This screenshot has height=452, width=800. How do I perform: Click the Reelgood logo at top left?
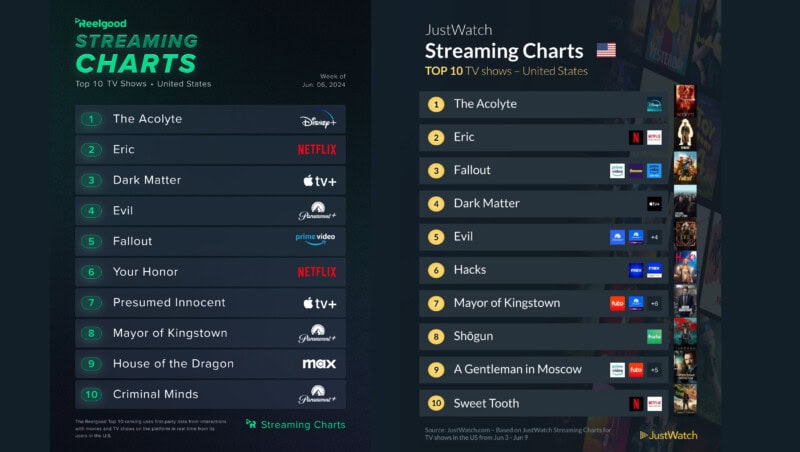click(99, 22)
